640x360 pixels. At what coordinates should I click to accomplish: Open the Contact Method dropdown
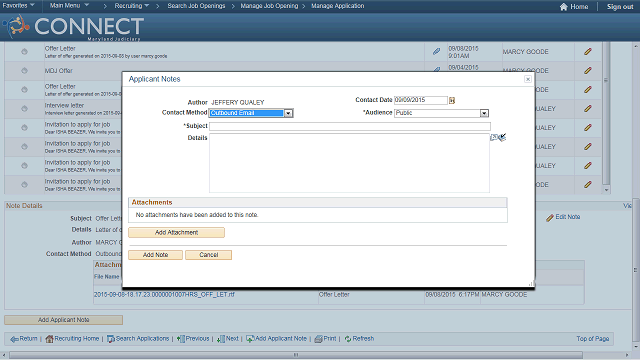[288, 113]
